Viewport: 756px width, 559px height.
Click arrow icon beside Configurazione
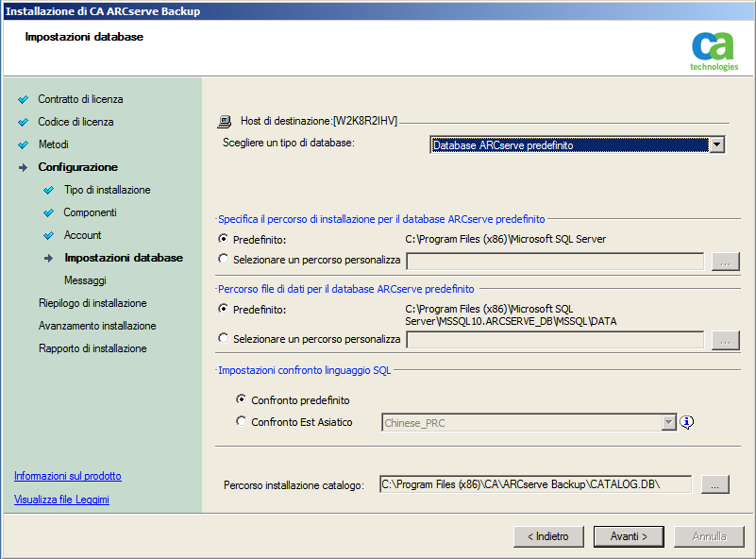23,167
